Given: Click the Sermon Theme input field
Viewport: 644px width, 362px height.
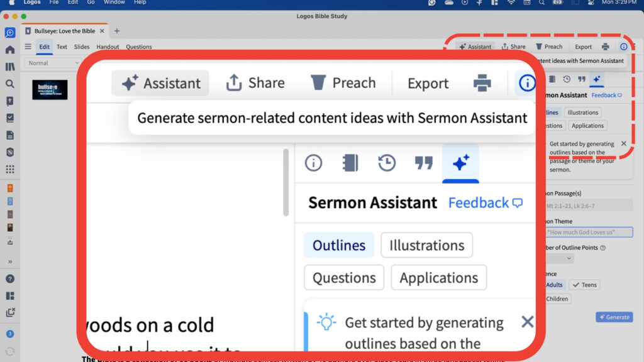Looking at the screenshot, I should coord(589,232).
